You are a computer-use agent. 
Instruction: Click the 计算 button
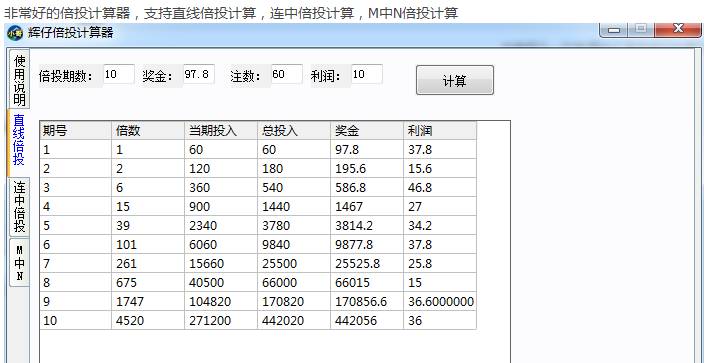[455, 80]
